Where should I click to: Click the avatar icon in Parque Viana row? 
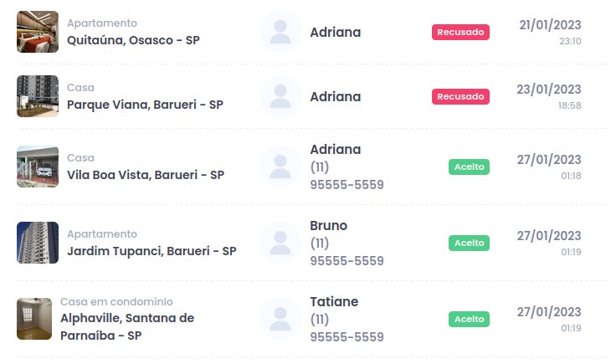point(280,97)
